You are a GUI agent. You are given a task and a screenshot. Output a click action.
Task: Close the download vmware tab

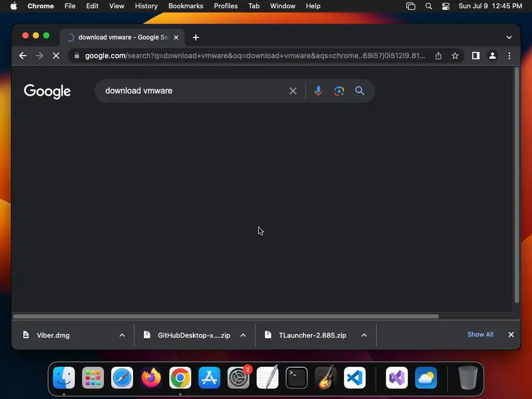pos(176,37)
